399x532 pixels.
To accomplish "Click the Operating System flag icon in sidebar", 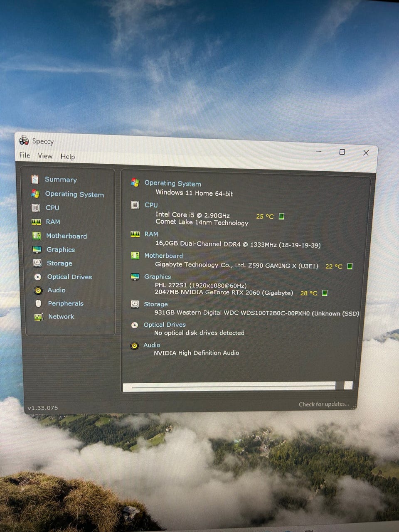I will [35, 194].
